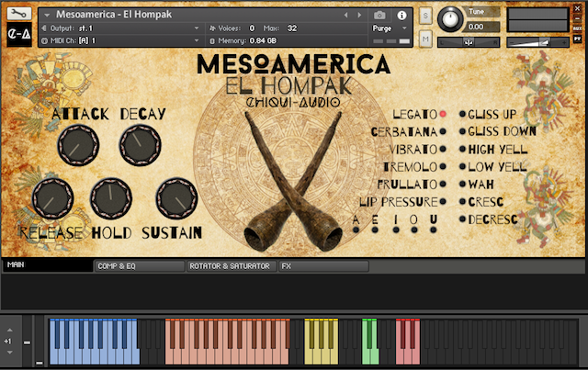This screenshot has height=370, width=588.
Task: Open the ROTATOR & SATURATOR tab
Action: (x=230, y=266)
